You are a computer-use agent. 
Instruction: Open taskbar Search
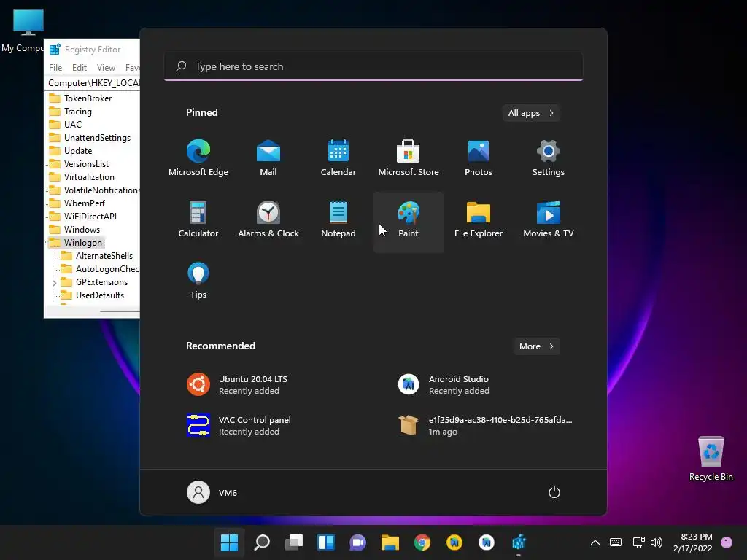tap(262, 542)
